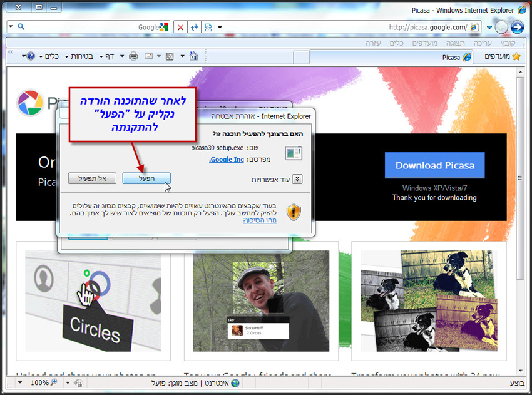
Task: Open the כלים dropdown on the command bar
Action: pyautogui.click(x=49, y=56)
